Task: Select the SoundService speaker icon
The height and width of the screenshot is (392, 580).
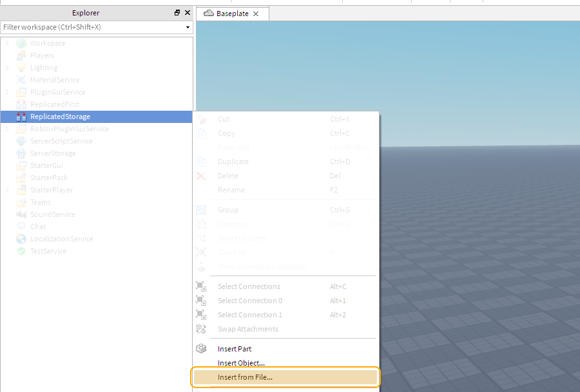Action: [x=22, y=214]
